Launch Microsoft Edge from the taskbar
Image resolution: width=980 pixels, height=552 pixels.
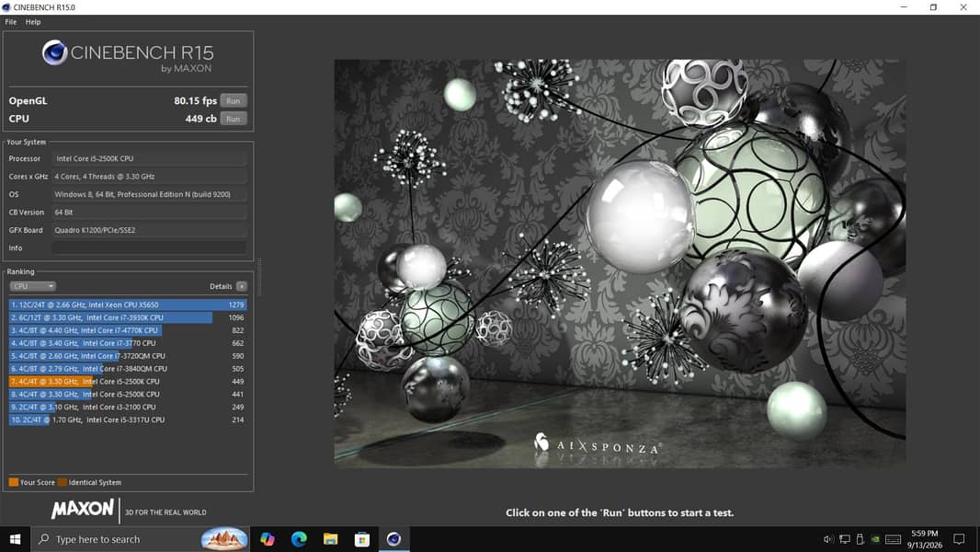tap(299, 539)
